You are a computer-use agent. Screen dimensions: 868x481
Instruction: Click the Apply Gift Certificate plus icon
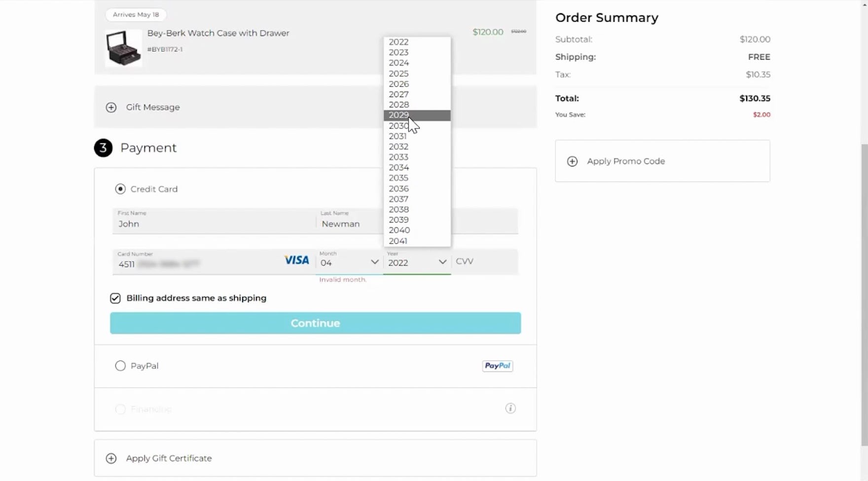pyautogui.click(x=111, y=458)
